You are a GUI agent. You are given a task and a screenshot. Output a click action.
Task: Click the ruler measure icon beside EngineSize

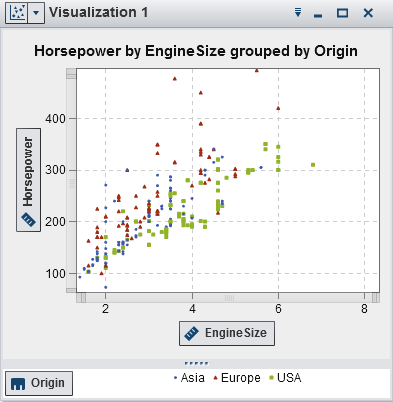click(191, 333)
